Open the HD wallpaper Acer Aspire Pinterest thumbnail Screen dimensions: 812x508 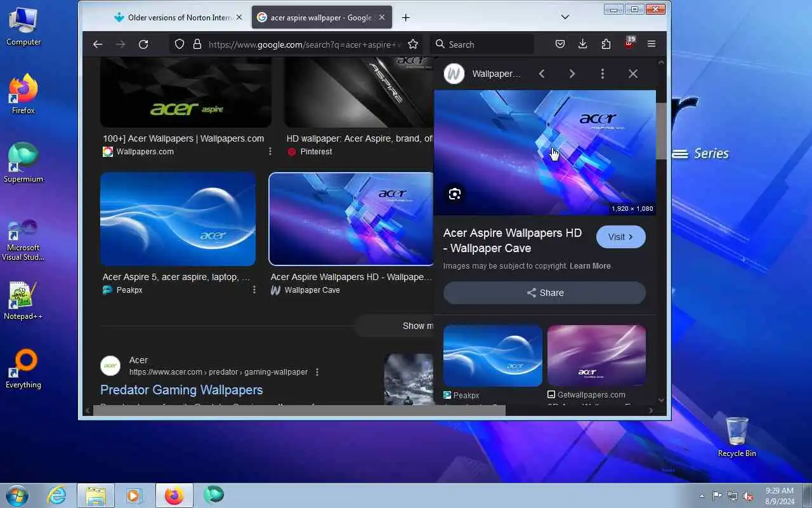[359, 93]
